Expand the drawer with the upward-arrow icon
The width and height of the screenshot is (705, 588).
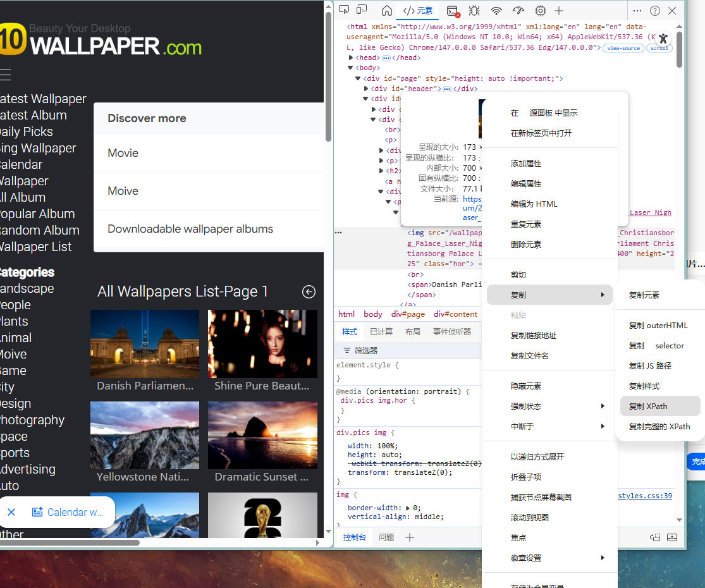[671, 537]
